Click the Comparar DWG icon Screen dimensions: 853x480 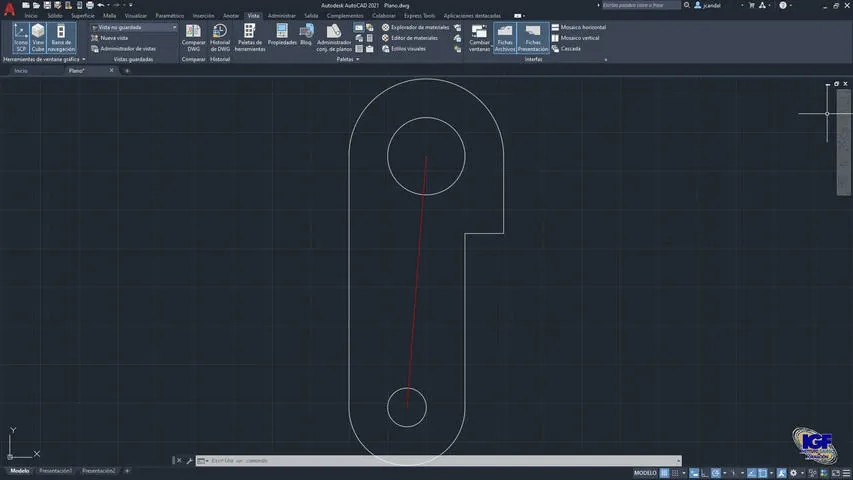[x=193, y=38]
